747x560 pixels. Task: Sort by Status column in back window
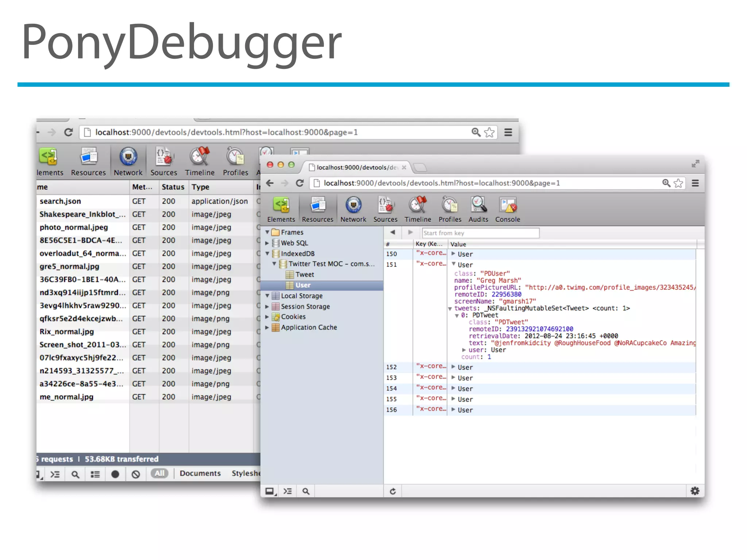[x=174, y=187]
